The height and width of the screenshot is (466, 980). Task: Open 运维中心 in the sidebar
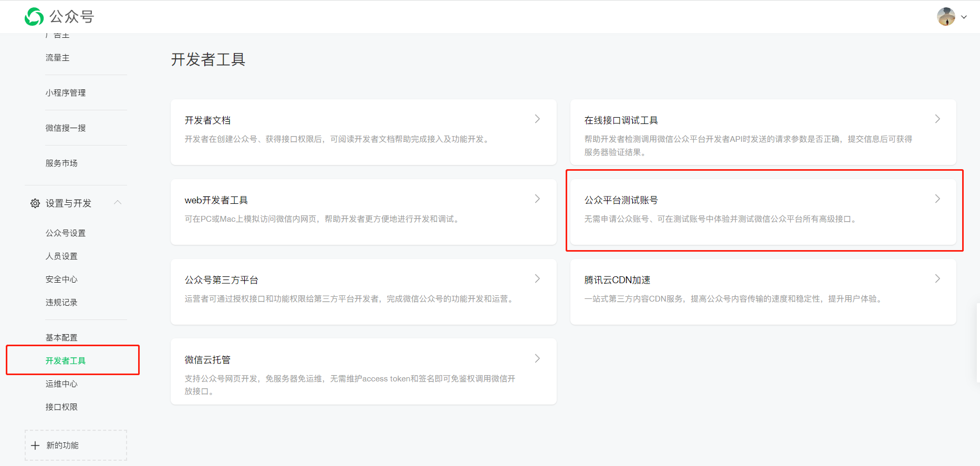(x=61, y=384)
